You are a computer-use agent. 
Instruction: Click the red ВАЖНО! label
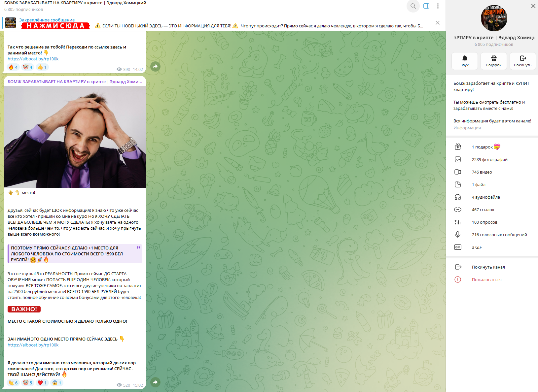coord(24,309)
